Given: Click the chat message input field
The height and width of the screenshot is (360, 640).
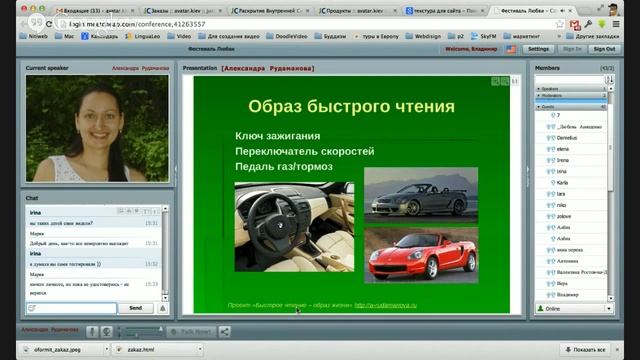Looking at the screenshot, I should point(71,308).
